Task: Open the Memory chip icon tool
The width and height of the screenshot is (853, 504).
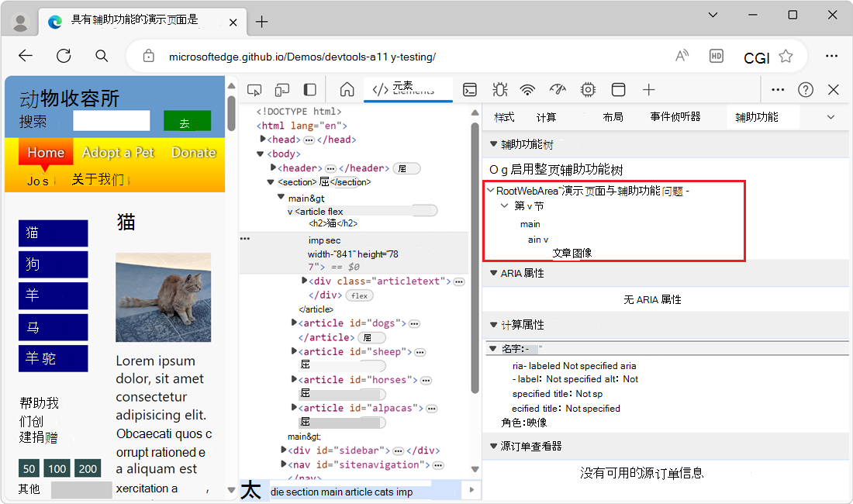Action: tap(588, 89)
